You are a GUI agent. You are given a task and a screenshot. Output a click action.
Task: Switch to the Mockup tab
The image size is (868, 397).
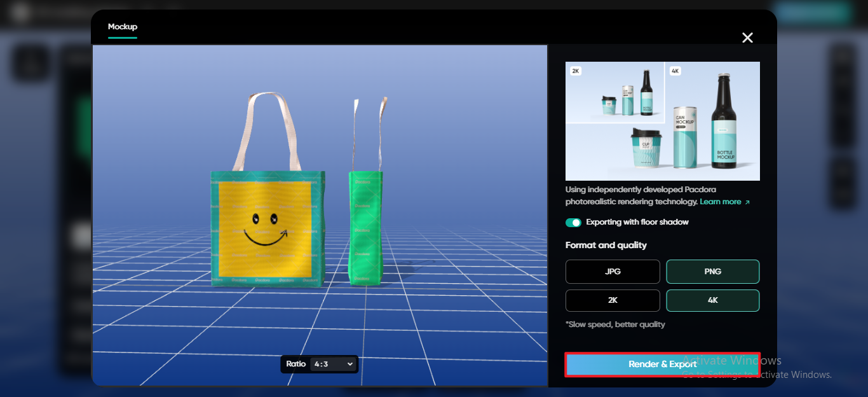122,27
